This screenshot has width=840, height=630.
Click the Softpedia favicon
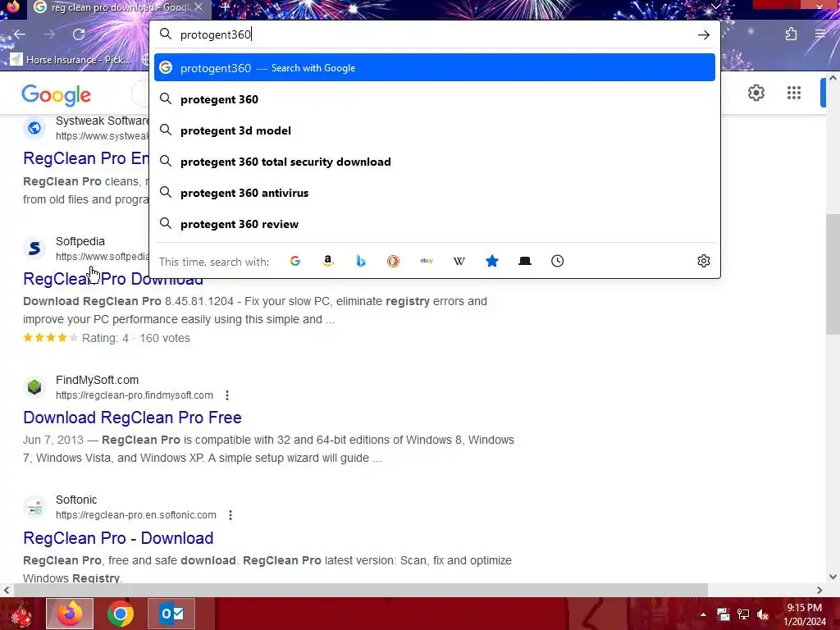(34, 249)
